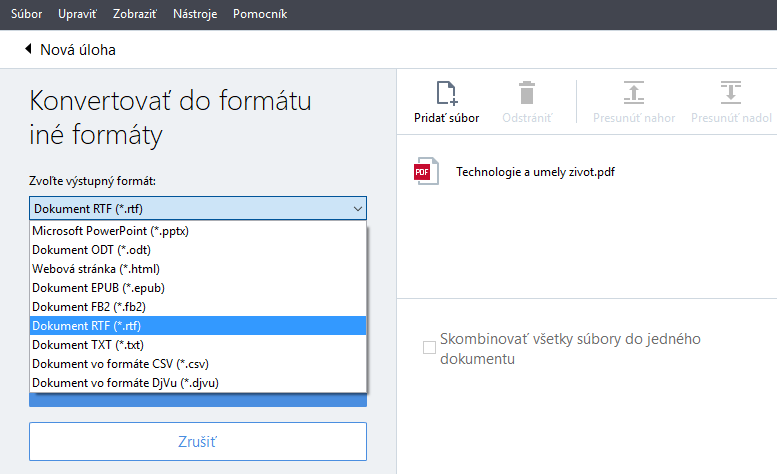Image resolution: width=777 pixels, height=474 pixels.
Task: Collapse the output format combo box arrow
Action: click(357, 209)
